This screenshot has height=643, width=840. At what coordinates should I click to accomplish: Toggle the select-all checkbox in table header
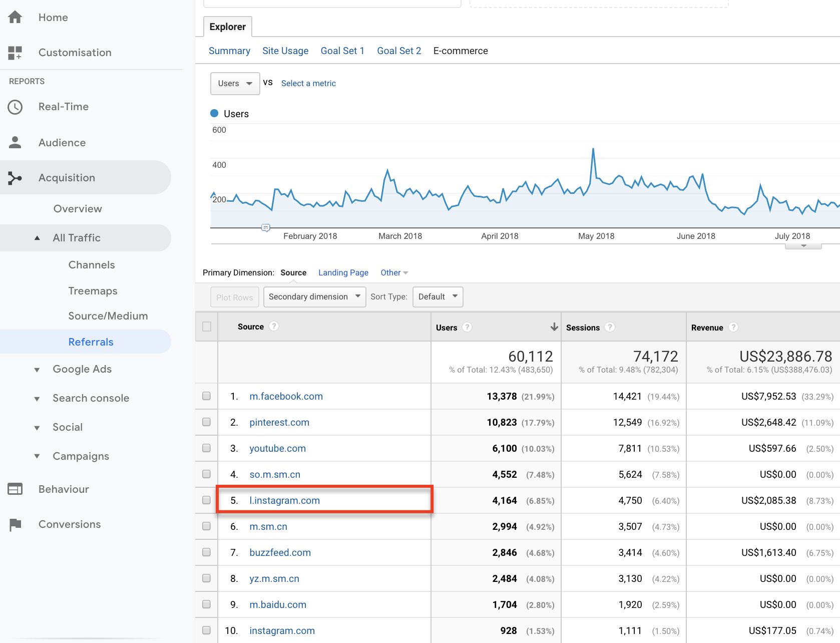[207, 327]
